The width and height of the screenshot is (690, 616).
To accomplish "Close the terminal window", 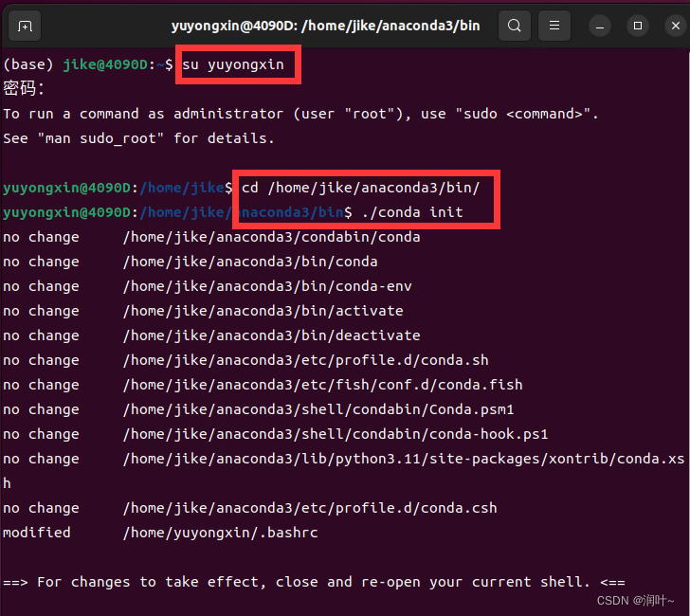I will (x=676, y=26).
